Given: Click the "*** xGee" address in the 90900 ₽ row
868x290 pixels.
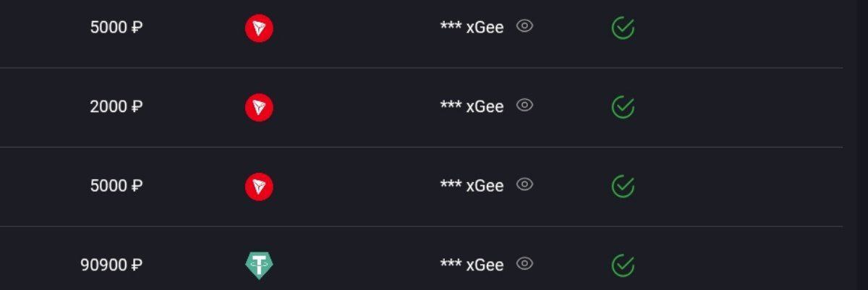Looking at the screenshot, I should pyautogui.click(x=472, y=265).
